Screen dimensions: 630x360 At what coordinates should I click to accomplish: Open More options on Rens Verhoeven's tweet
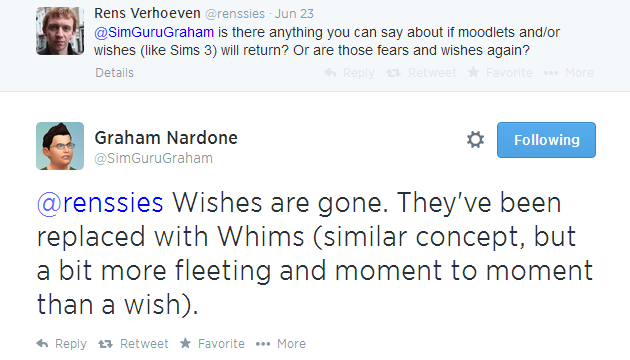tap(569, 73)
